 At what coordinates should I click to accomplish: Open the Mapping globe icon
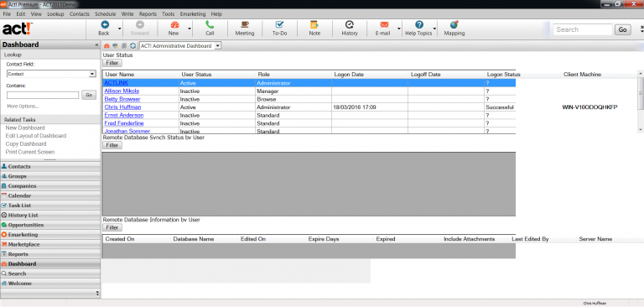(x=454, y=25)
